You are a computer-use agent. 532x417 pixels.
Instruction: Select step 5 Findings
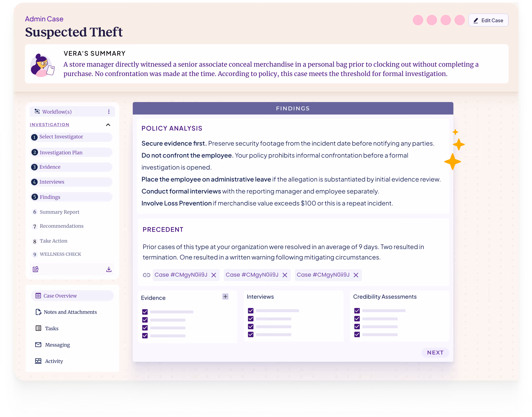[71, 197]
